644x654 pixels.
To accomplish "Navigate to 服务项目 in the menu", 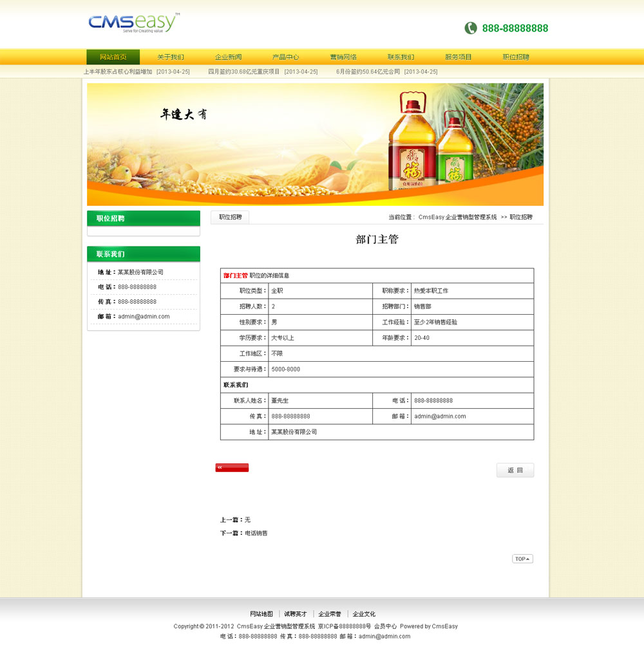I will click(x=458, y=57).
